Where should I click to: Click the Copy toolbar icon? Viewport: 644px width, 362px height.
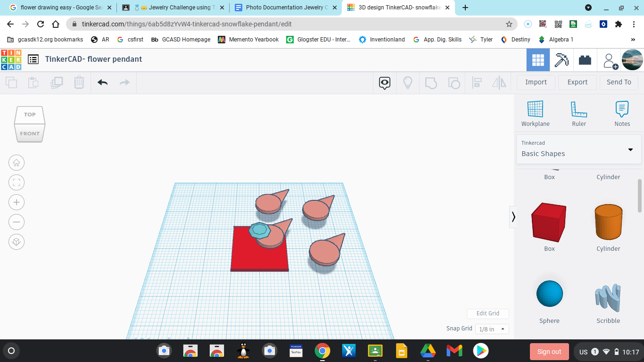11,82
